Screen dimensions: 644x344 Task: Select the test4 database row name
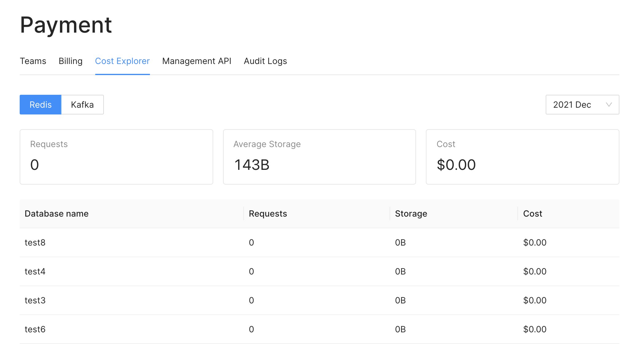coord(35,271)
